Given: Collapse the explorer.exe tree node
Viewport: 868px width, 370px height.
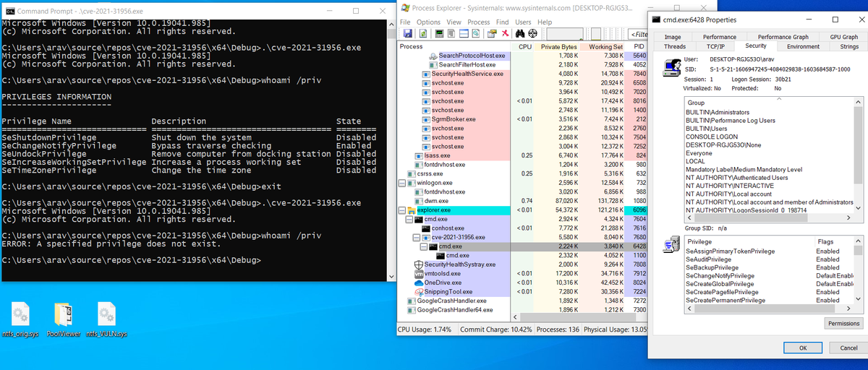Looking at the screenshot, I should [403, 210].
